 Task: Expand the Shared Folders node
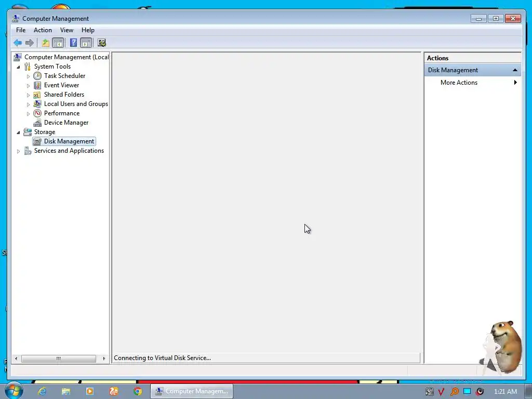click(28, 95)
